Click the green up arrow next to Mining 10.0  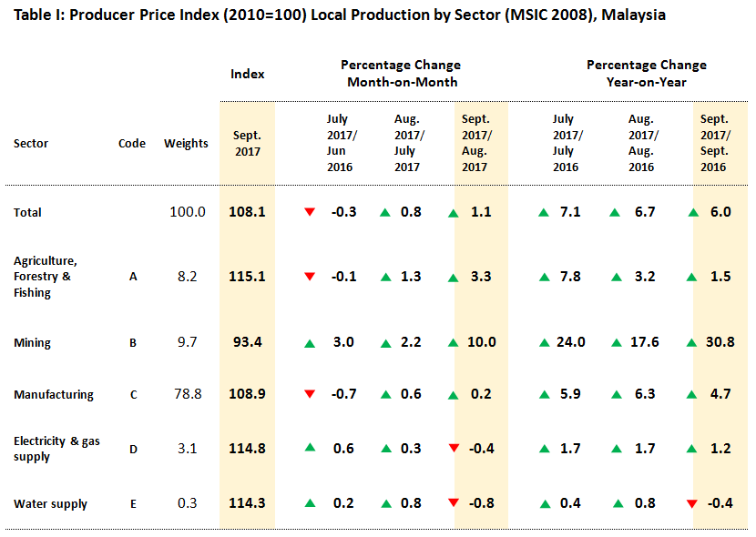pos(454,343)
